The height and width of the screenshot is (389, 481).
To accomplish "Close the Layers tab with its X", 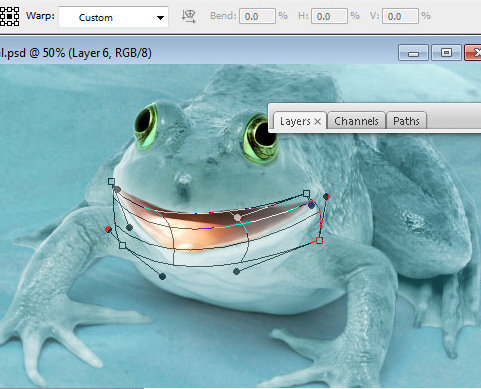I will click(x=318, y=122).
